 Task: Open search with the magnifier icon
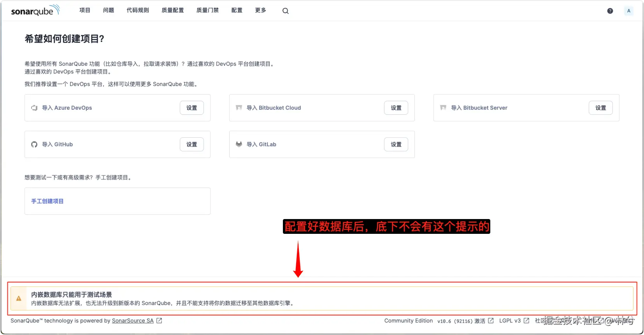point(286,11)
